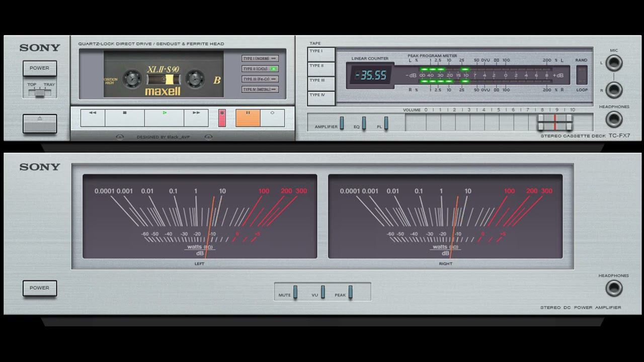Rewind the tape with the double-left-arrow key
644x362 pixels.
pyautogui.click(x=93, y=118)
